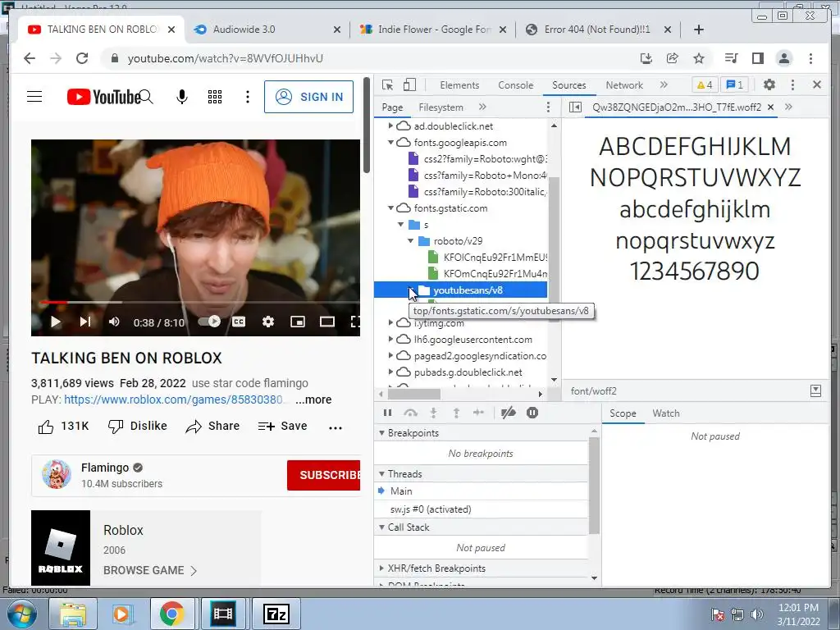Play the video

tap(55, 322)
